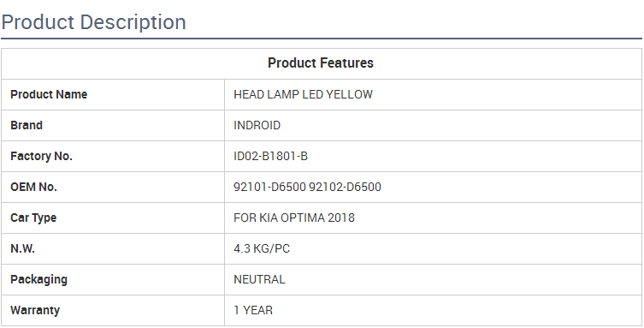Click the divider line under Product Description
Screen dimensions: 644x328
coord(322,39)
